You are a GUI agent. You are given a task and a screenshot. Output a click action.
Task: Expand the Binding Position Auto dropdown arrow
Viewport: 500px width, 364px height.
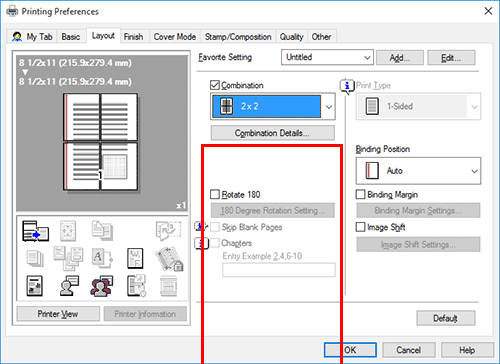click(x=474, y=171)
